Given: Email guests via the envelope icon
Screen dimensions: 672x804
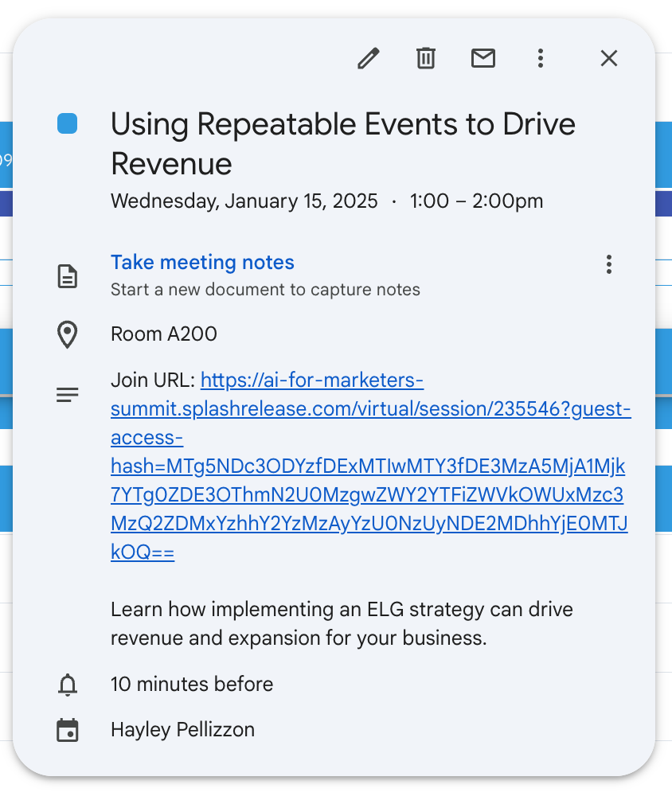Looking at the screenshot, I should (483, 58).
